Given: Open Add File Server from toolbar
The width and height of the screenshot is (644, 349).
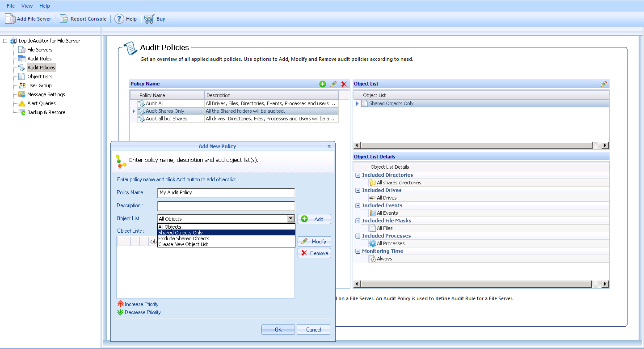Looking at the screenshot, I should coord(28,19).
